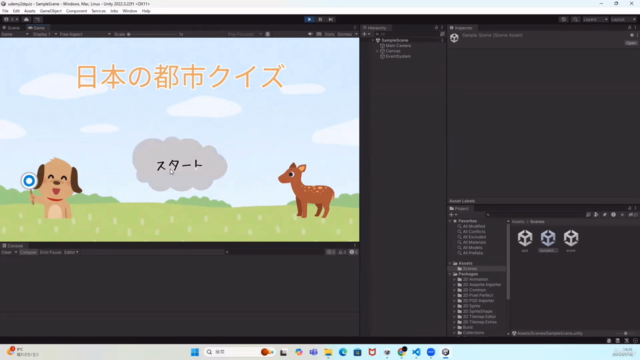Open version control icon in top toolbar
The height and width of the screenshot is (360, 640).
[x=38, y=19]
